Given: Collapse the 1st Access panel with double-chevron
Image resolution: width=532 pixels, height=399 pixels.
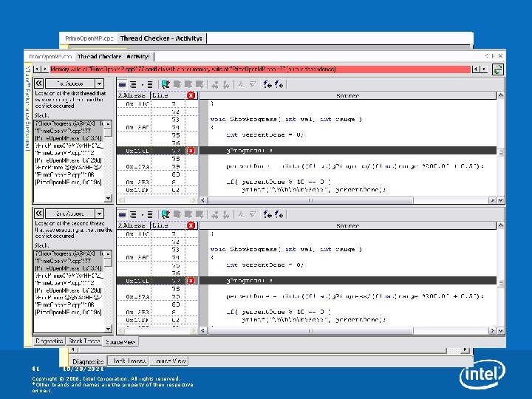Looking at the screenshot, I should 39,83.
